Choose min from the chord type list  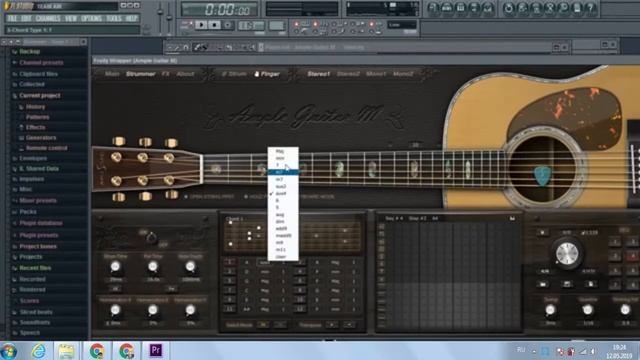[283, 158]
